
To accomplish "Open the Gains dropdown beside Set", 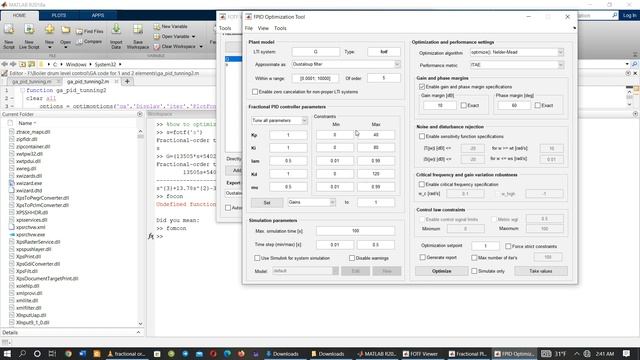I will click(332, 202).
